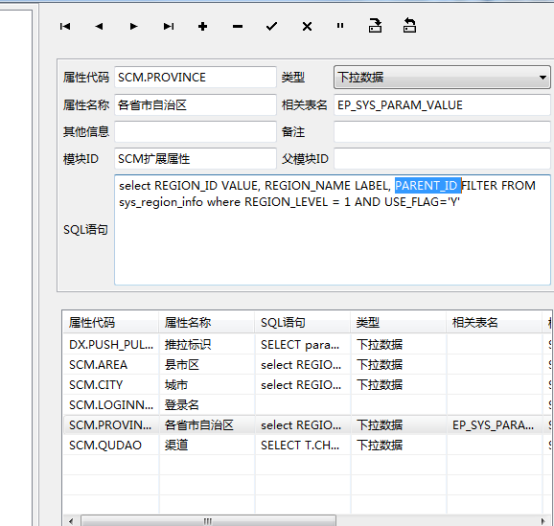Go to the next record
The width and height of the screenshot is (554, 526).
click(134, 26)
